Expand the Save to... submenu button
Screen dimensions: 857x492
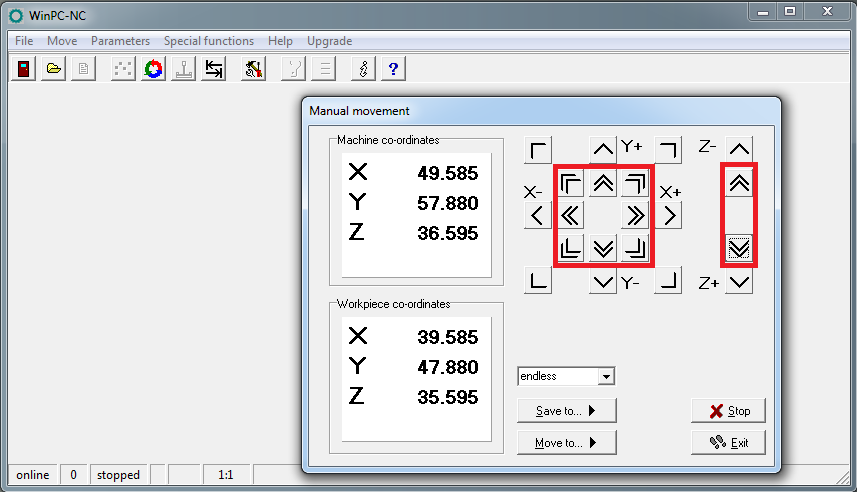[567, 411]
